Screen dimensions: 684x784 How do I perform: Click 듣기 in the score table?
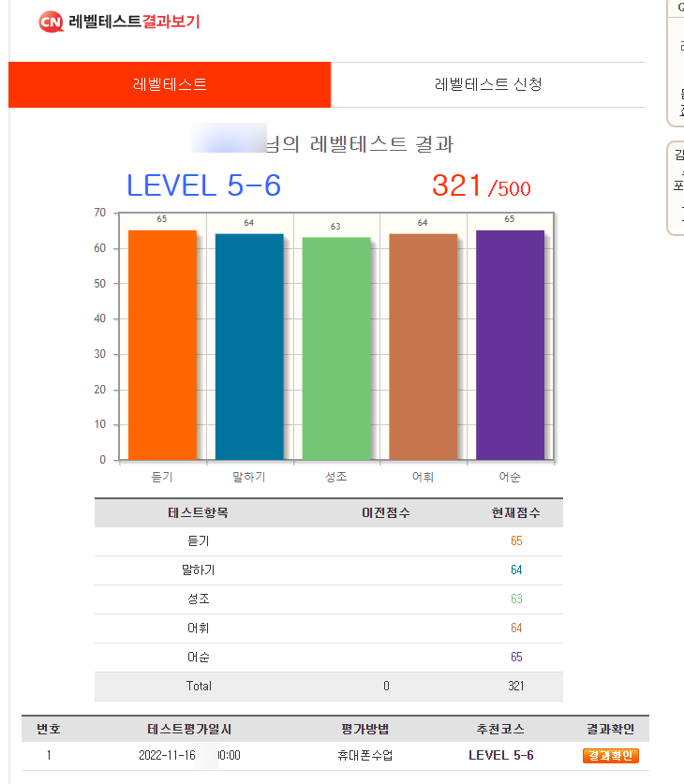(x=198, y=541)
